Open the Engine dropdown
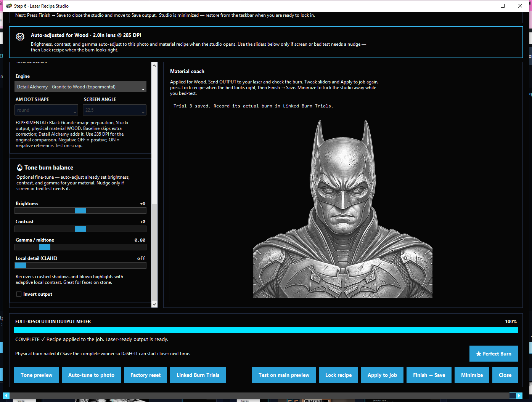This screenshot has width=532, height=402. pos(80,87)
